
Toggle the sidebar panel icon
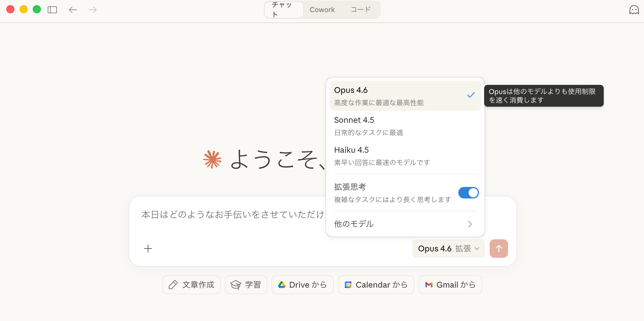tap(52, 10)
